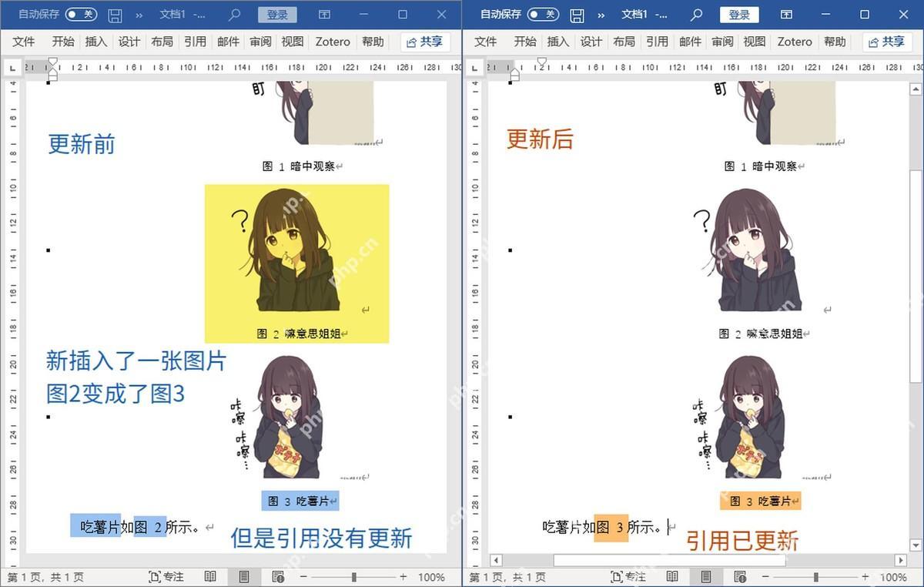
Task: Click highlighted 图 3 reference in right window
Action: tap(611, 528)
